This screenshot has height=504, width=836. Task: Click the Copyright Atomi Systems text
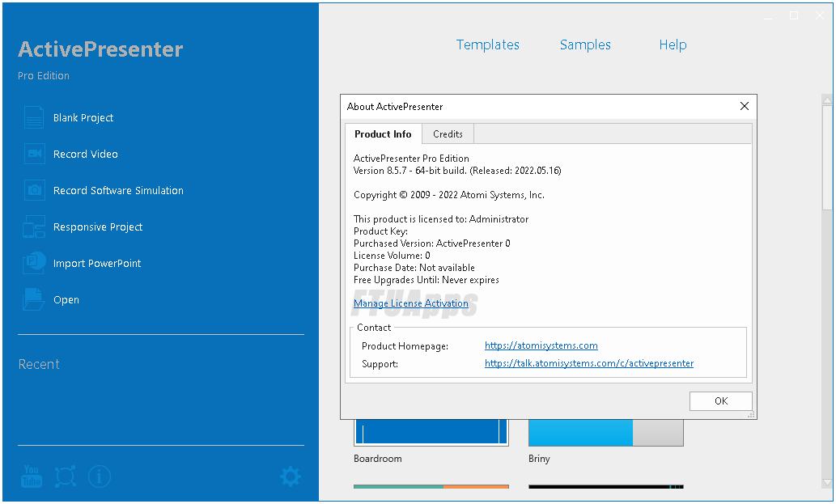[449, 195]
